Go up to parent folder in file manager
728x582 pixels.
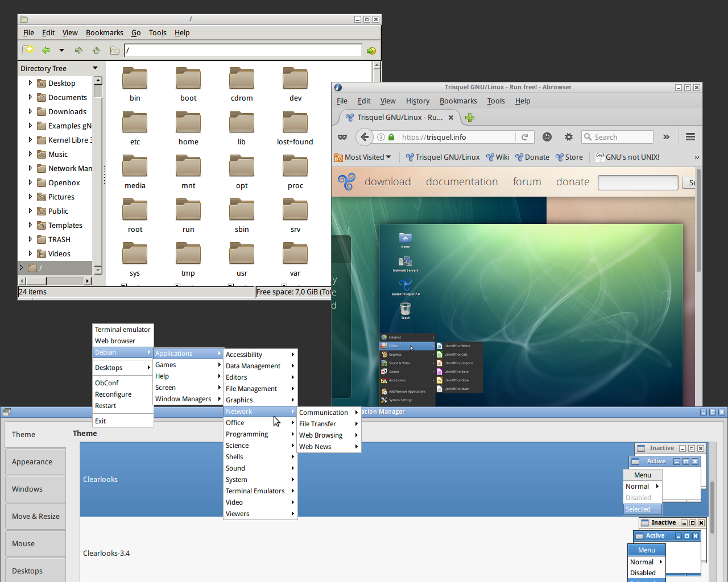(x=96, y=51)
